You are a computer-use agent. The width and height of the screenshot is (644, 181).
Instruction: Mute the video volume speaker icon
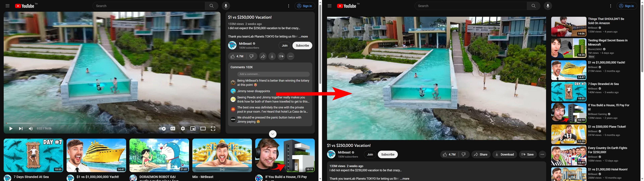pyautogui.click(x=31, y=129)
